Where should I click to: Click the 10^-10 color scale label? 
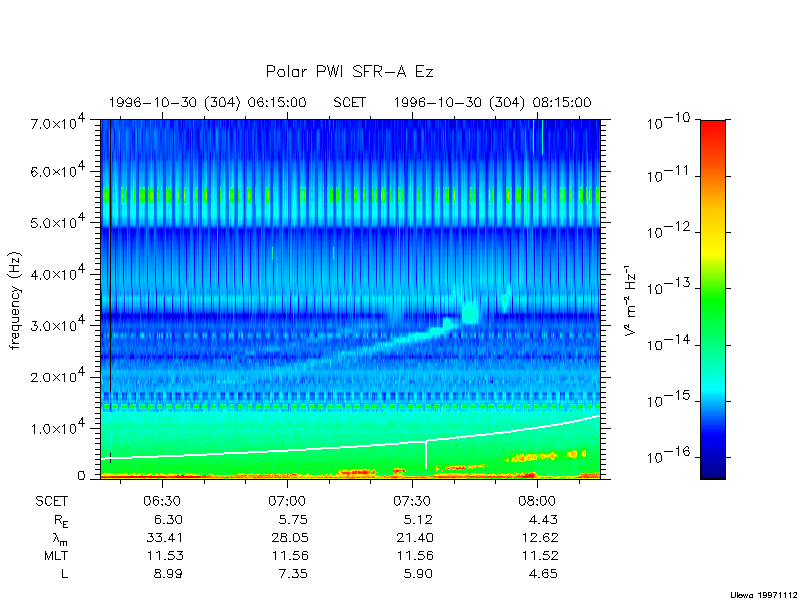coord(669,123)
